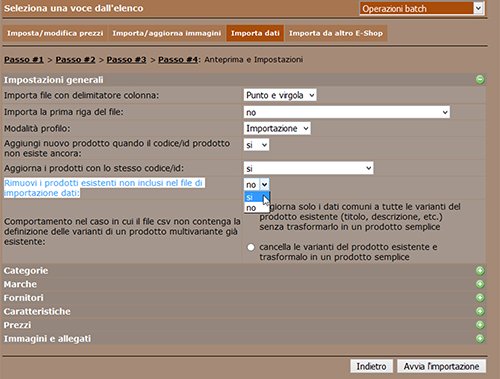
Task: Click the Rimuovi i prodotti esistenti dropdown arrow
Action: [x=264, y=184]
